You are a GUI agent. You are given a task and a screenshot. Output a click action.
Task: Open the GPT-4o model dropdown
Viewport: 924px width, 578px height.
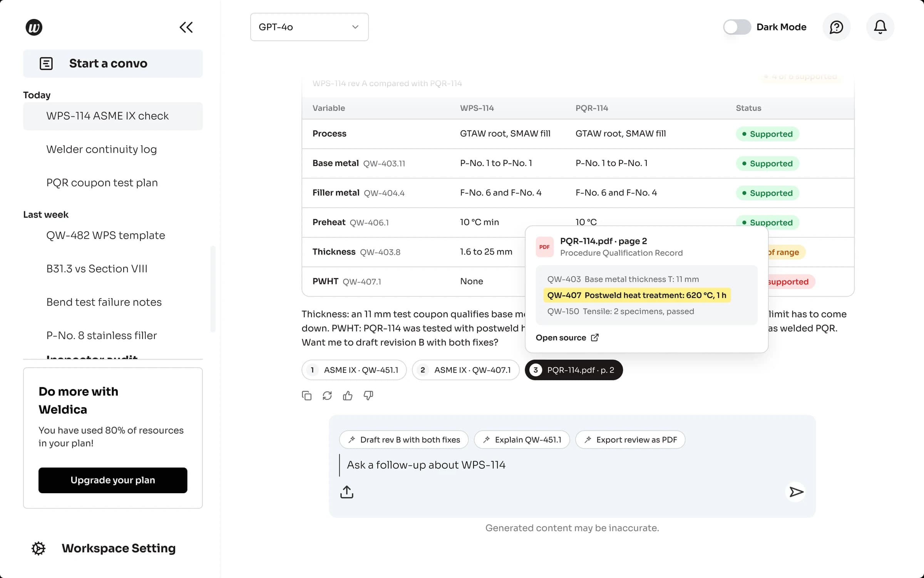click(x=309, y=27)
